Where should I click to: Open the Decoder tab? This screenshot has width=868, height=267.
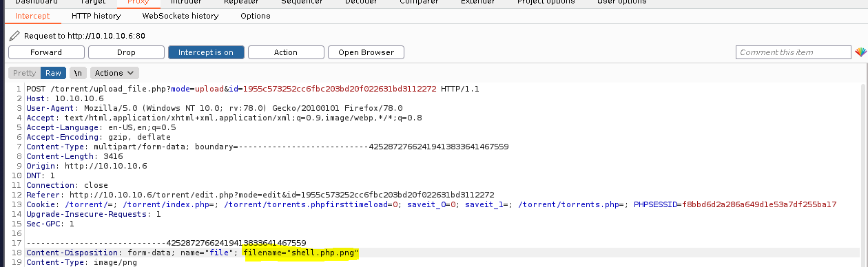[x=361, y=2]
